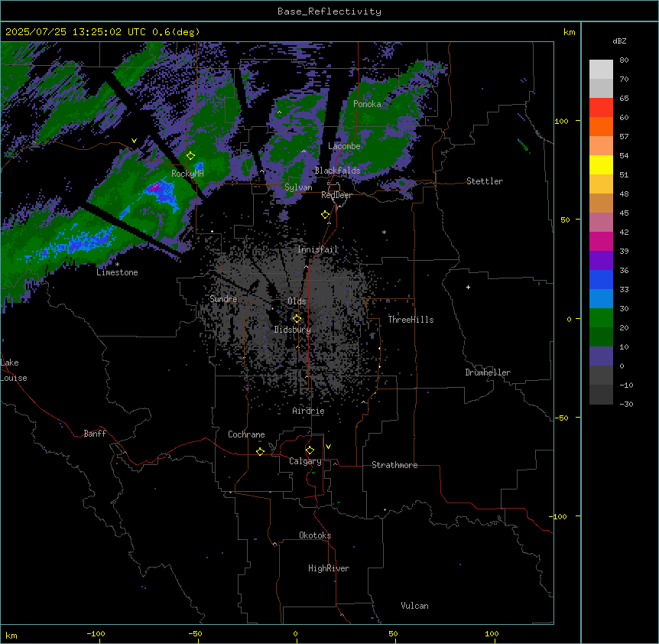Click the dBZ legend unit label
Screen dimensions: 659x644
click(x=619, y=41)
